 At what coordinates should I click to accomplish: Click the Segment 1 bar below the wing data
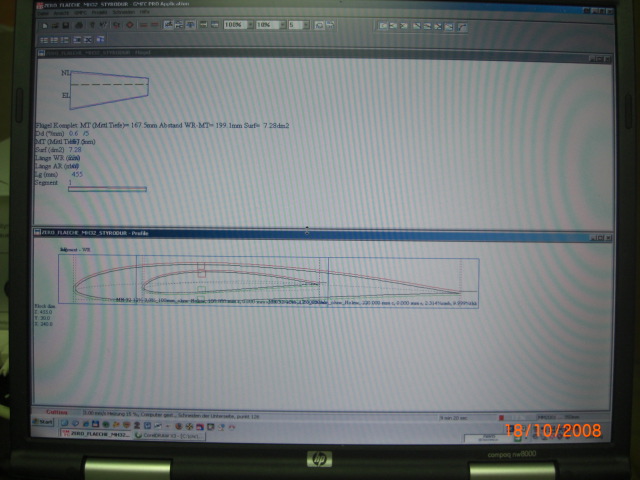[106, 189]
